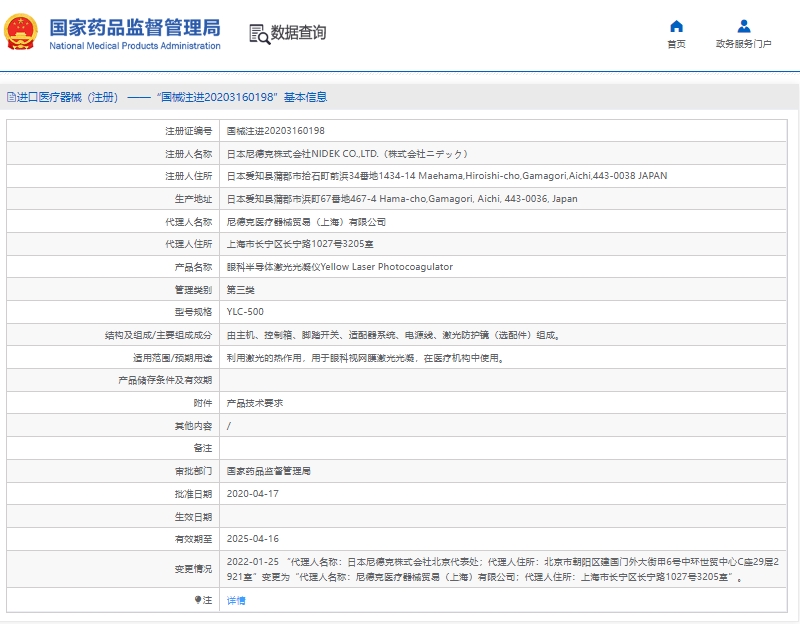This screenshot has width=800, height=624.
Task: Select product name Yellow Laser Photocoagulator
Action: coord(340,267)
